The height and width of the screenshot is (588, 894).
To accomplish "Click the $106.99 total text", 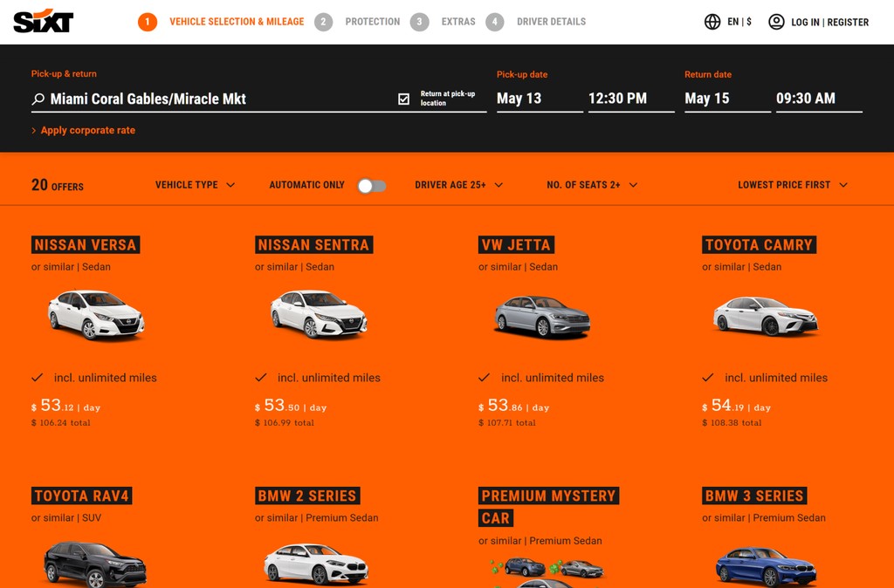I will pos(285,423).
